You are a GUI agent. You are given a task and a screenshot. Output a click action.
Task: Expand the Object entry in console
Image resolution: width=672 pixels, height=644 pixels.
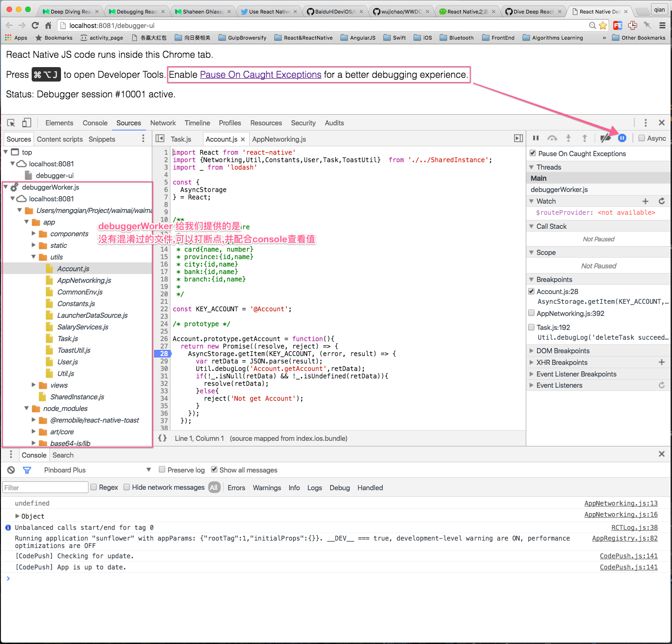point(17,516)
